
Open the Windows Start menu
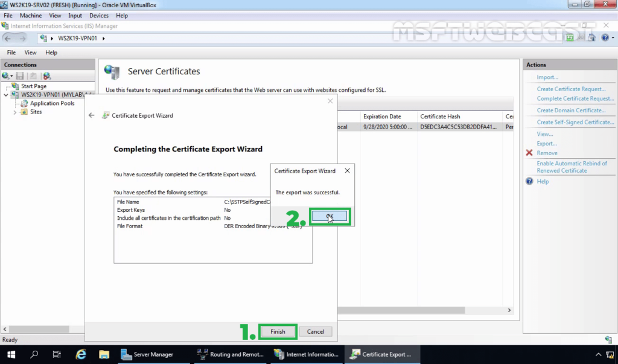point(11,354)
